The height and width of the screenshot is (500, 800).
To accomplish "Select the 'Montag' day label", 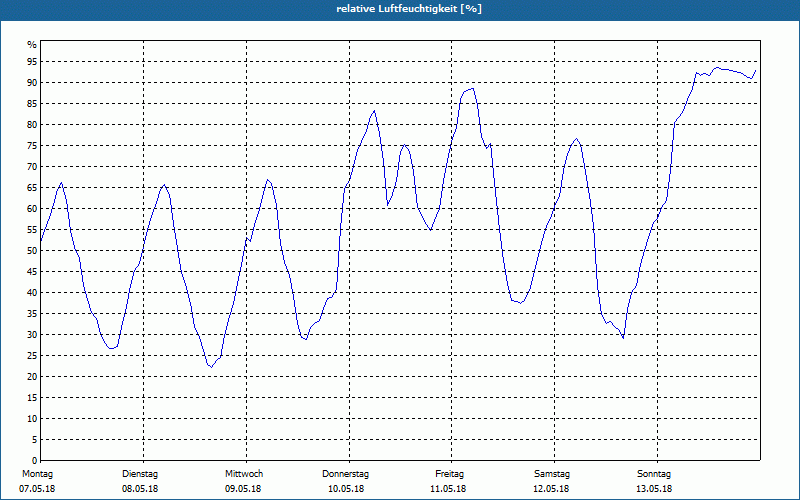I will pos(37,474).
